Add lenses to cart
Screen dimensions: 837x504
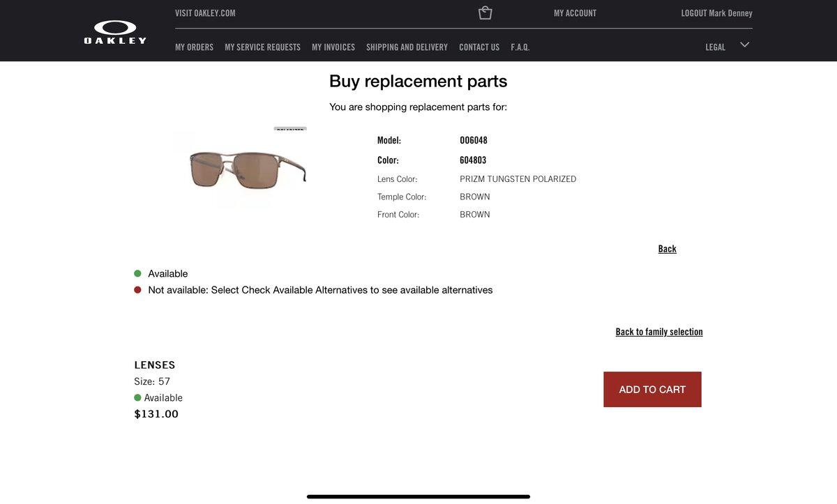(x=652, y=390)
